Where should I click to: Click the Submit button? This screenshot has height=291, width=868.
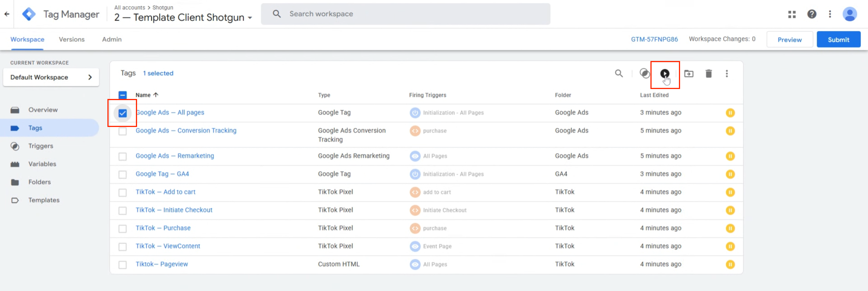(x=838, y=40)
